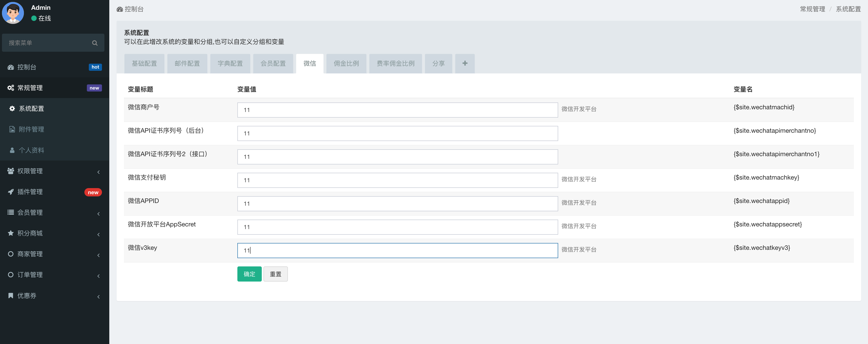868x344 pixels.
Task: Click the 微信APPID value field
Action: (398, 203)
